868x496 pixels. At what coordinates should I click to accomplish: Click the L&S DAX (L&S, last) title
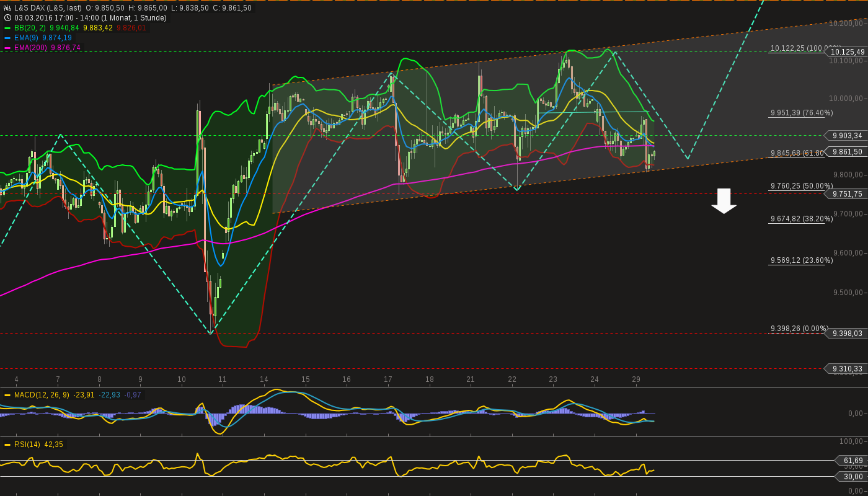[x=48, y=8]
